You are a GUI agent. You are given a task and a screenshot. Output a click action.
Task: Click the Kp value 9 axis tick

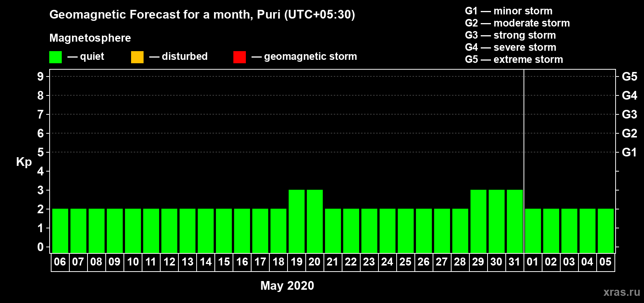pos(41,77)
